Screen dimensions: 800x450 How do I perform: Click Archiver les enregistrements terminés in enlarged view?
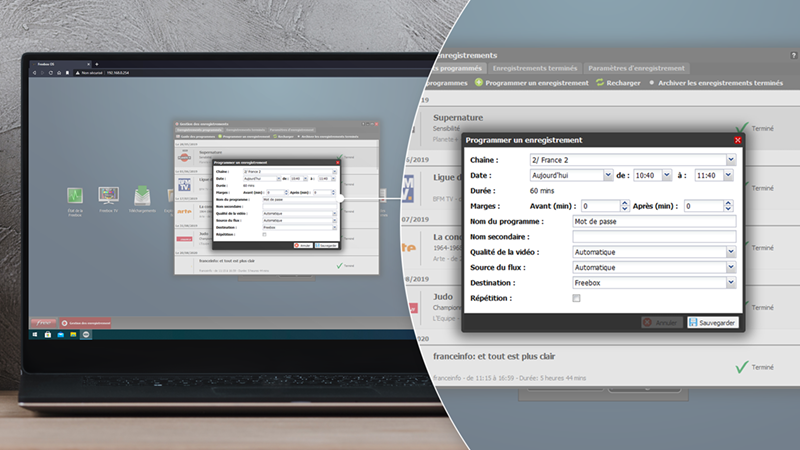pos(720,83)
